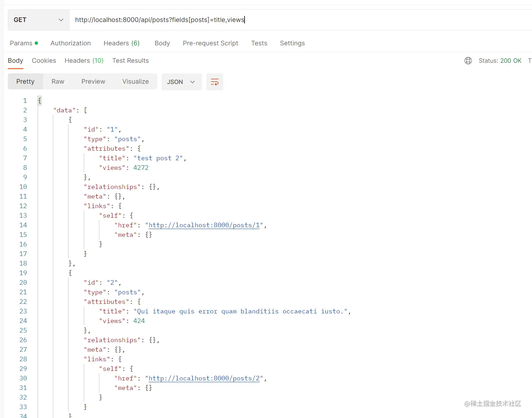
Task: Click the views value 4272
Action: coord(141,168)
